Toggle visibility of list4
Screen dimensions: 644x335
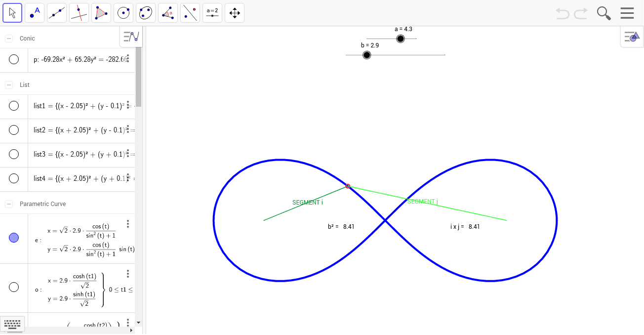click(14, 178)
